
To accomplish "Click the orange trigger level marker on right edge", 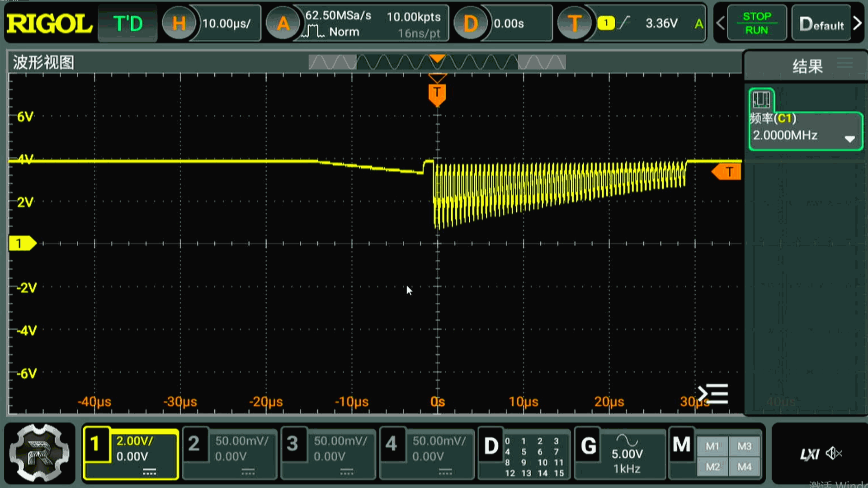I will point(727,172).
